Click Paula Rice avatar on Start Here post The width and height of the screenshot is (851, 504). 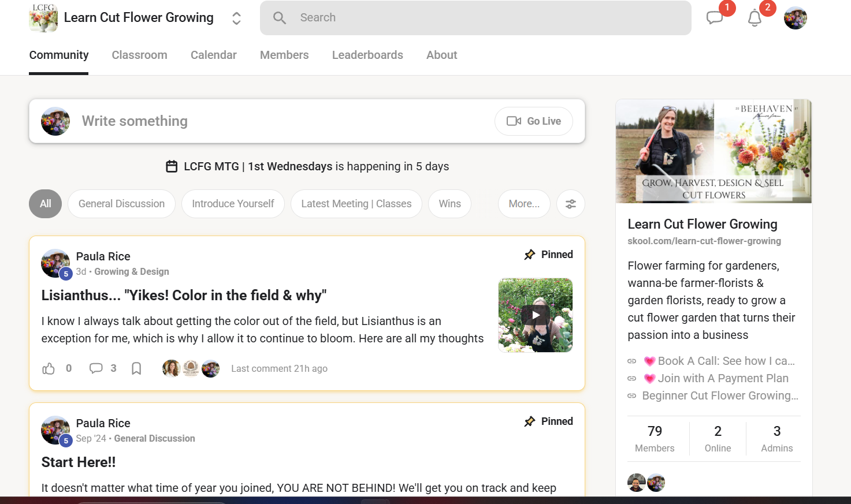tap(55, 430)
